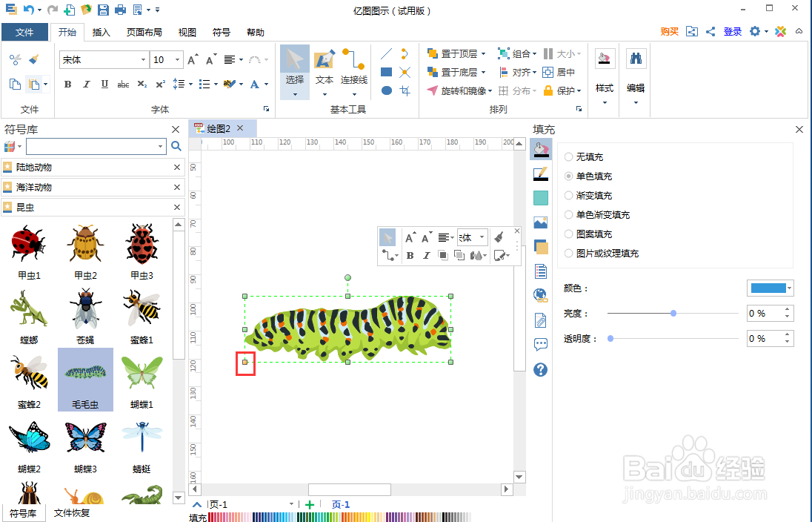Click the Connector tool button (连接线)

click(x=354, y=72)
